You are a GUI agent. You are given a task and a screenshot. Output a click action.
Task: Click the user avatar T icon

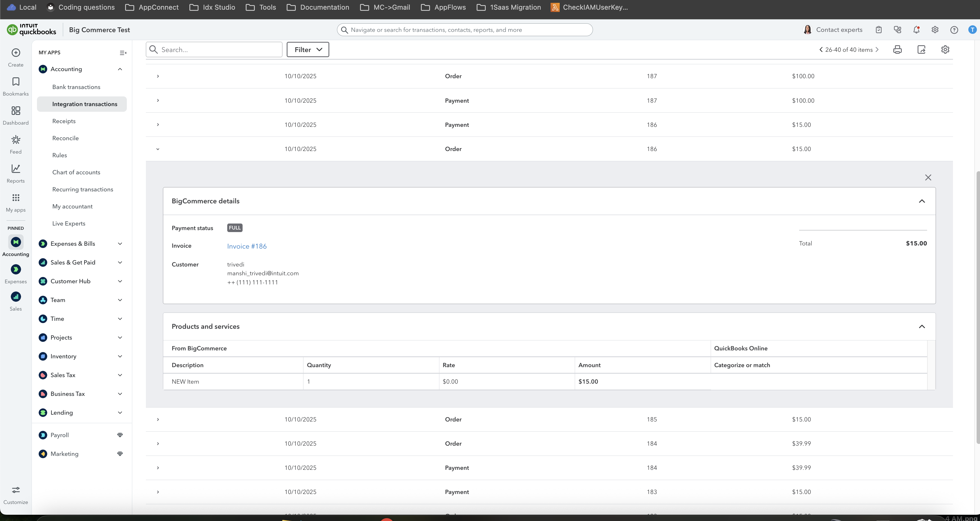(x=972, y=30)
